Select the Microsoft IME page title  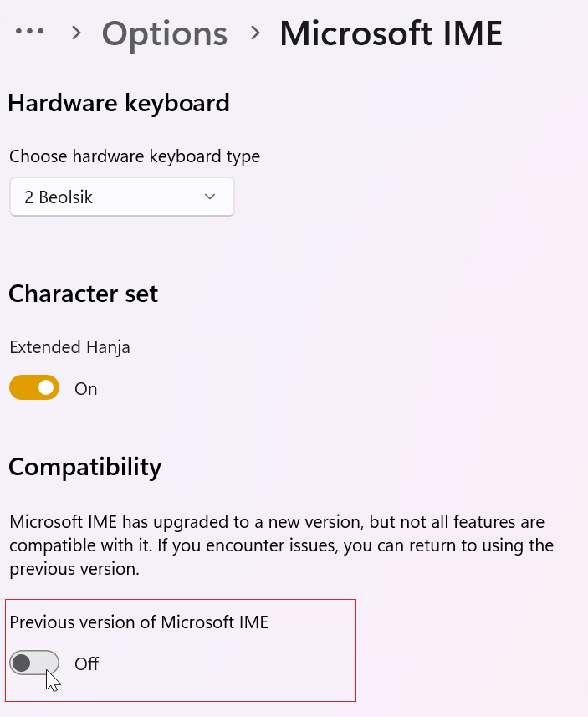pos(391,33)
